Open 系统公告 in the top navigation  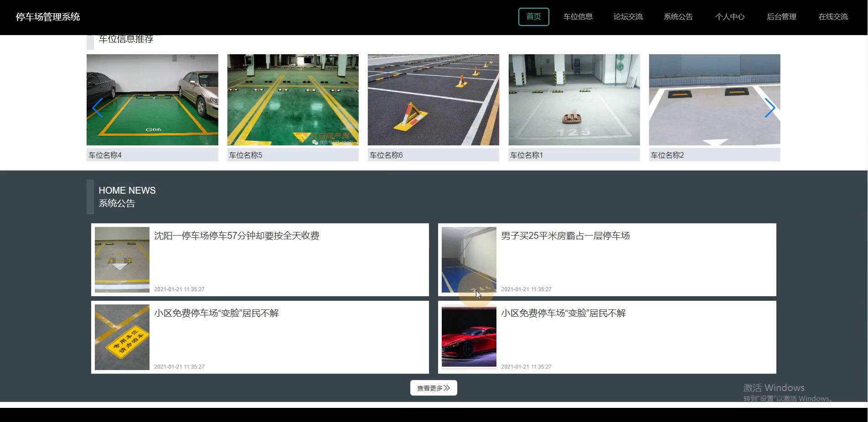(x=678, y=17)
